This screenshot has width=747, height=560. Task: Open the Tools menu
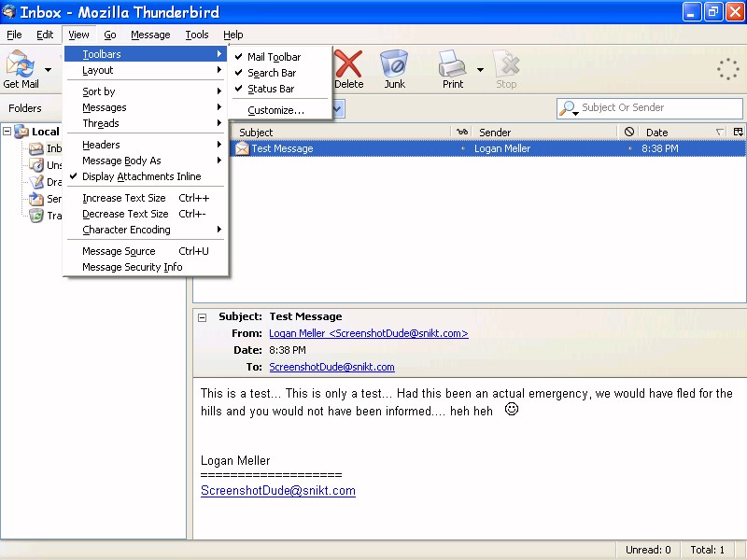point(197,35)
